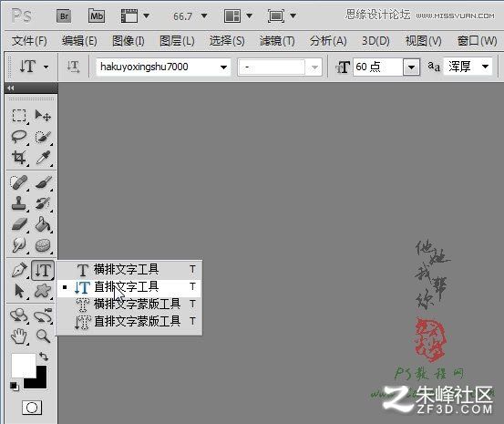This screenshot has width=504, height=424.
Task: Select the Brush tool
Action: click(43, 182)
